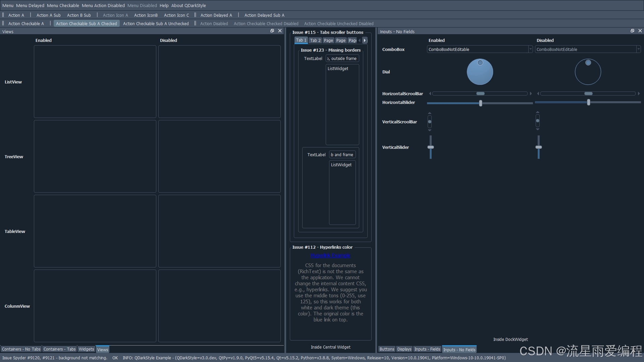Screen dimensions: 644x362
Task: Float the Inputs - No Fields dock
Action: 632,31
